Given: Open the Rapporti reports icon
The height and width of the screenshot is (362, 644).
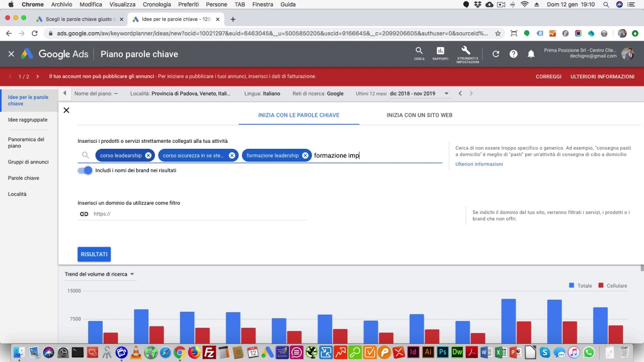Looking at the screenshot, I should pos(440,53).
